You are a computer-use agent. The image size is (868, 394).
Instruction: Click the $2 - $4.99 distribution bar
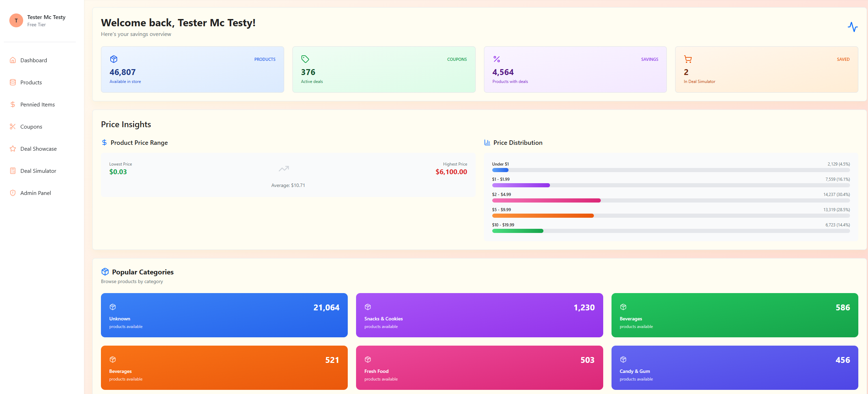(546, 200)
